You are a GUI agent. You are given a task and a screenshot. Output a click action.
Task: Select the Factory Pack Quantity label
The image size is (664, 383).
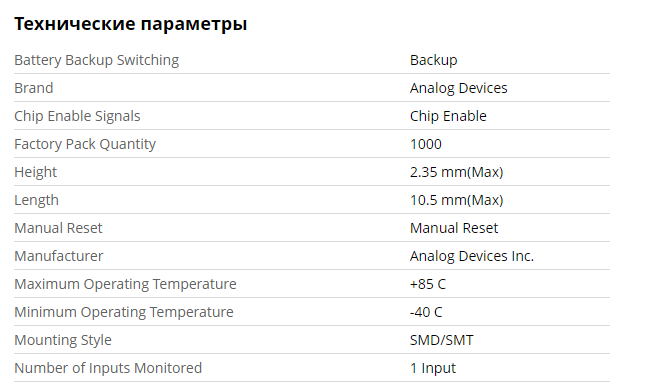85,144
